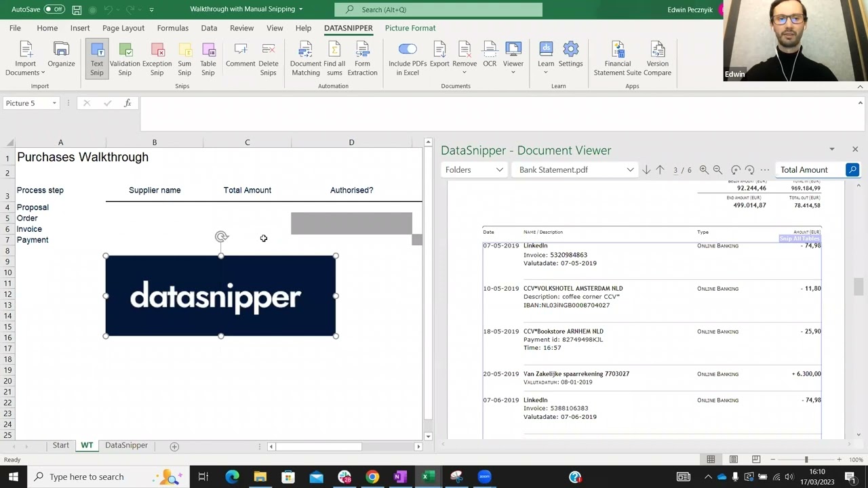
Task: Open more options ellipsis in document viewer
Action: [x=765, y=170]
